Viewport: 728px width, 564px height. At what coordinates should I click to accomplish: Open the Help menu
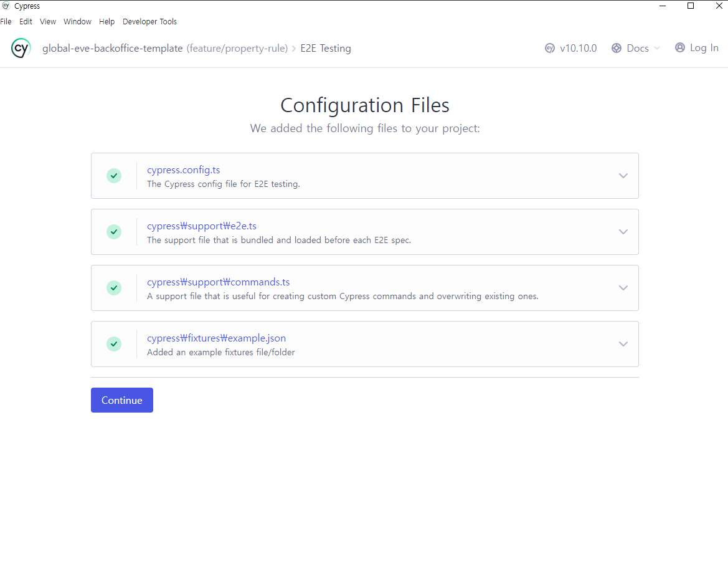pos(106,22)
